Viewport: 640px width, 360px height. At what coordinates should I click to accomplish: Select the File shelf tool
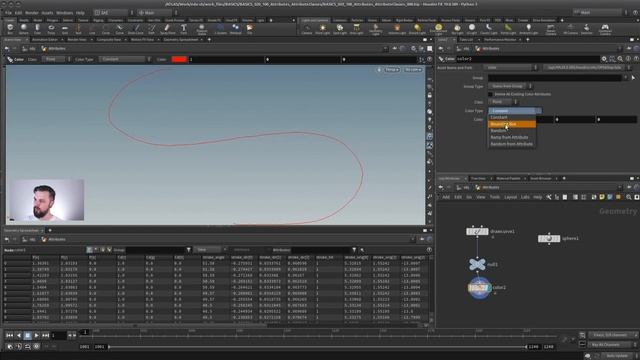pos(249,29)
